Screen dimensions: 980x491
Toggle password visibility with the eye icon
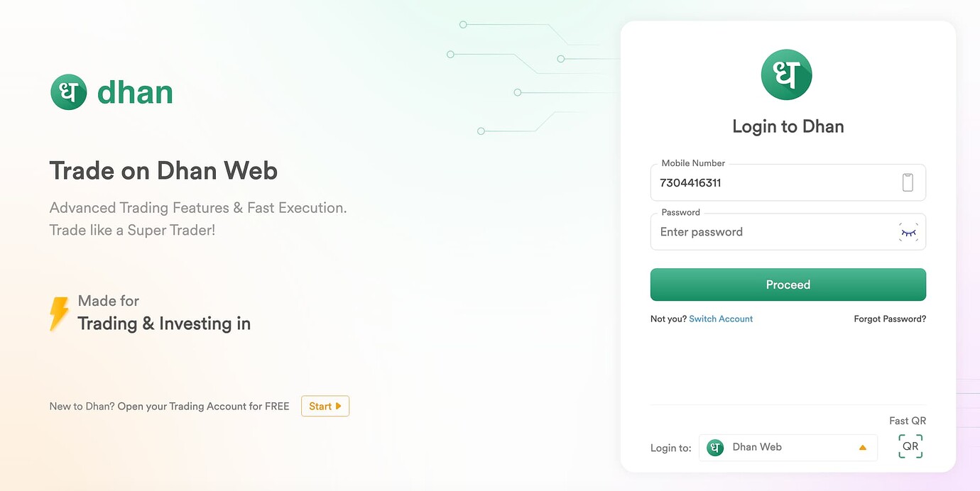pyautogui.click(x=908, y=231)
